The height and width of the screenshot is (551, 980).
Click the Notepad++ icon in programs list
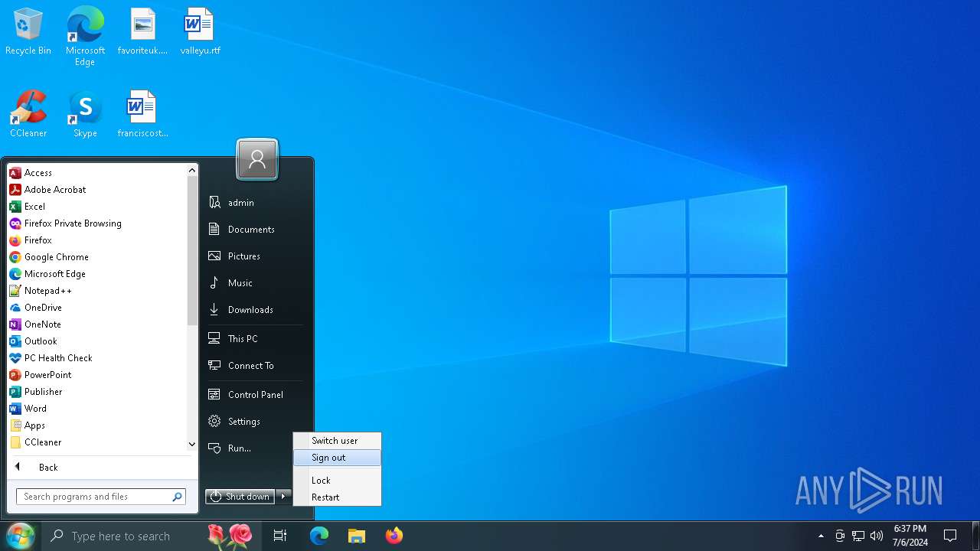(x=15, y=291)
